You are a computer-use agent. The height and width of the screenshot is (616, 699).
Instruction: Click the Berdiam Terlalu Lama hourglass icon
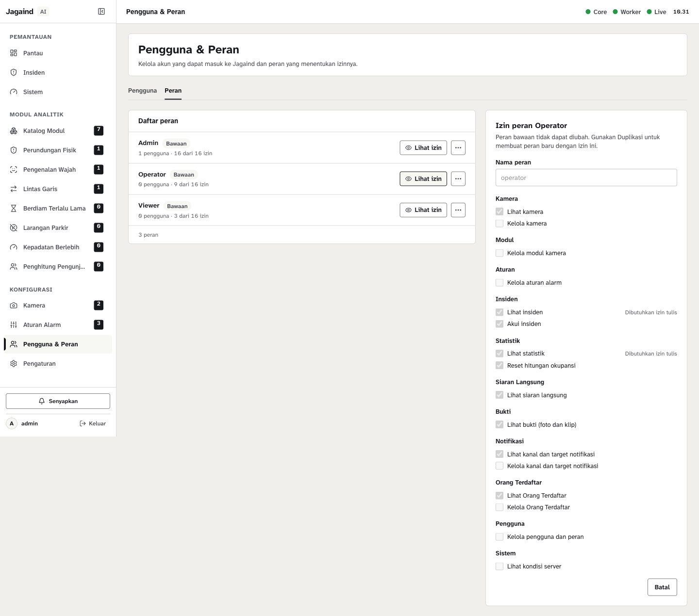pos(14,208)
